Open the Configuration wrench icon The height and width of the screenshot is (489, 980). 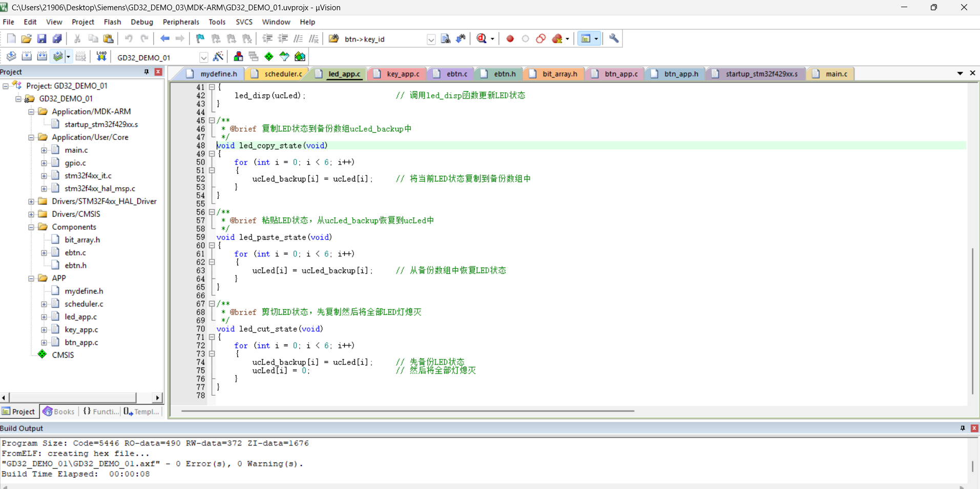614,39
